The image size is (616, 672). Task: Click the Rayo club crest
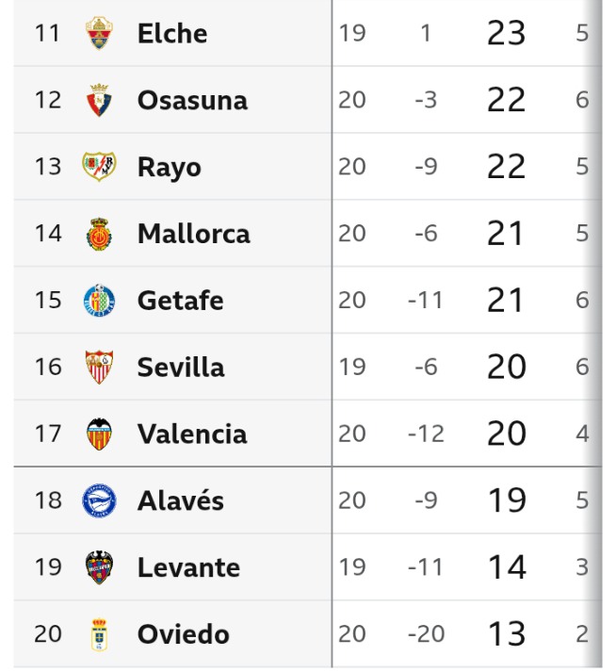point(98,167)
